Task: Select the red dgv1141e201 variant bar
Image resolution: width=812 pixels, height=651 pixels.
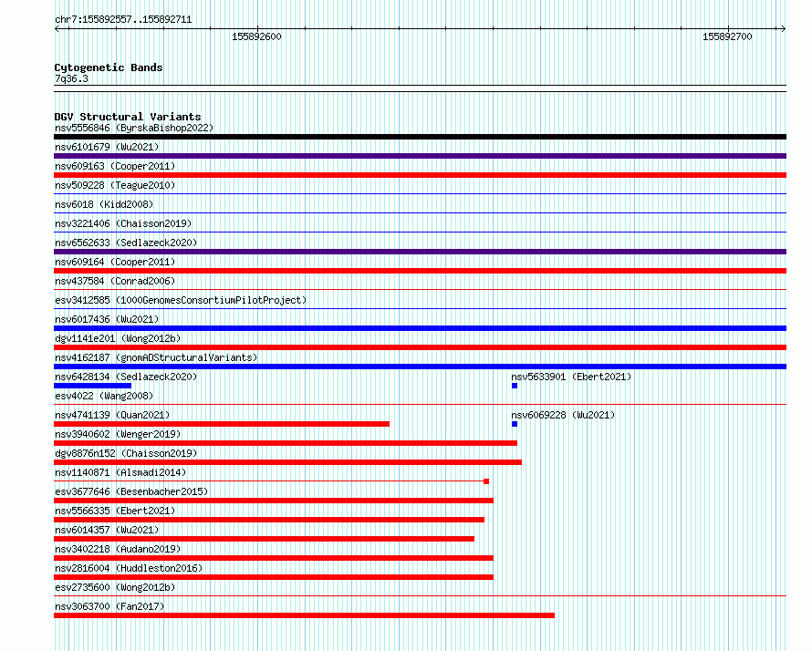Action: click(x=420, y=347)
